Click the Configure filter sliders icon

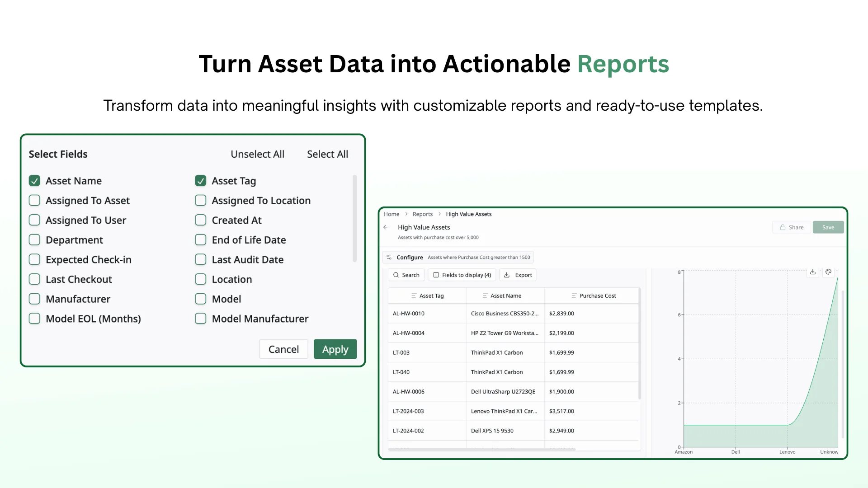(x=389, y=258)
